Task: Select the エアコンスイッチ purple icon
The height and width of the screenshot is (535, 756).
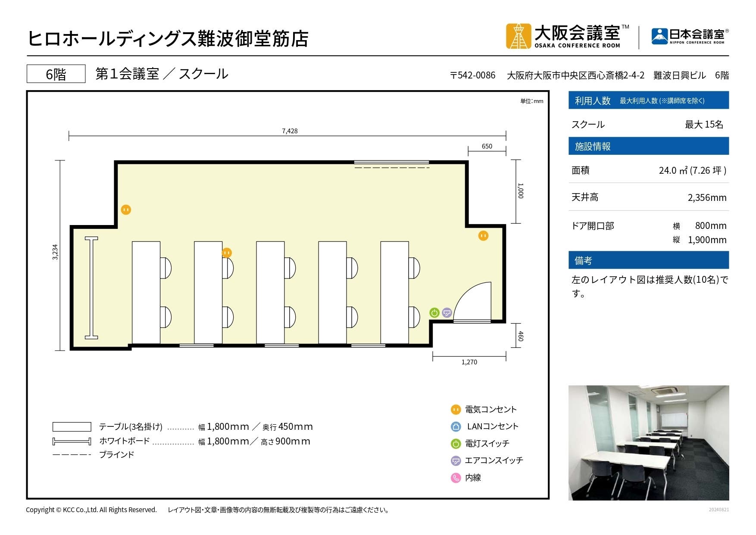Action: click(x=455, y=460)
